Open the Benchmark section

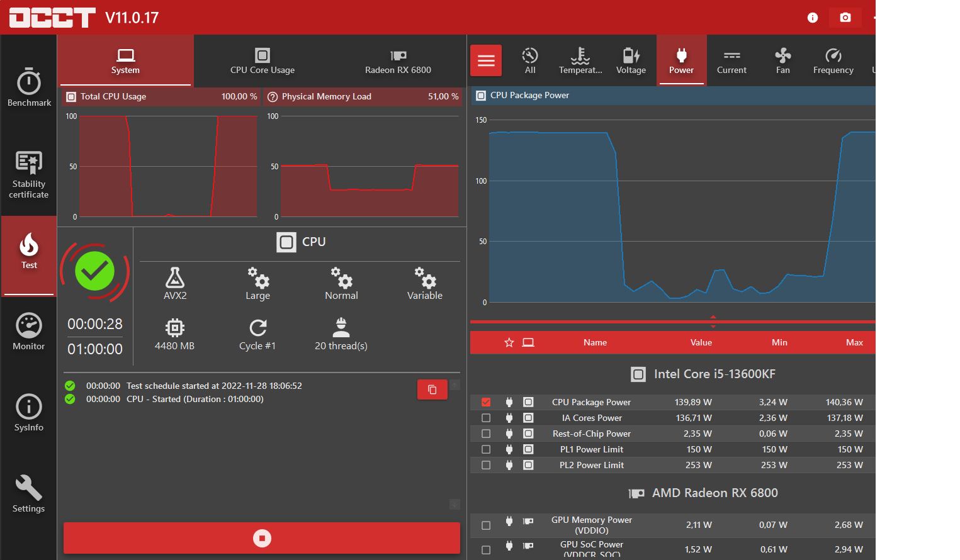29,87
